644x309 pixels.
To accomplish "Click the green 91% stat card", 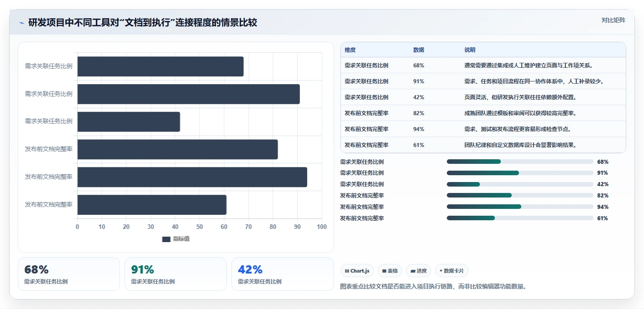I will tap(175, 274).
